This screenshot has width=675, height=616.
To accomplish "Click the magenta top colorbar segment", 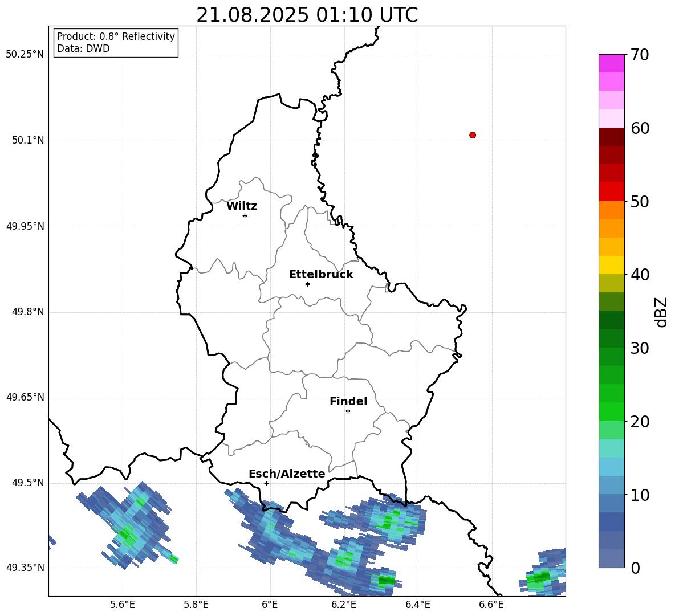I will click(612, 63).
